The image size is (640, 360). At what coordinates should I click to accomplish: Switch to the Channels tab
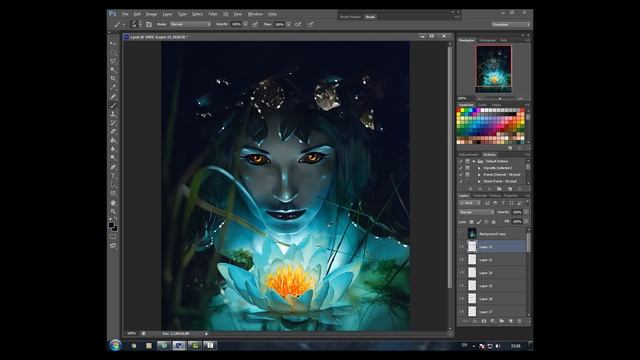480,196
